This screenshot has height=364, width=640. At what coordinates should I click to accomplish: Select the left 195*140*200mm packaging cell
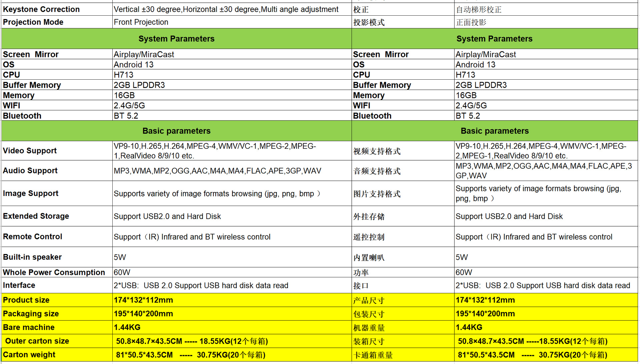coord(143,314)
